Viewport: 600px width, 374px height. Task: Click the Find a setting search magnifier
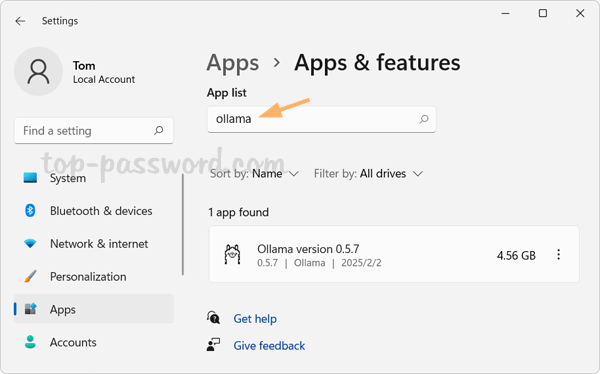[x=158, y=131]
